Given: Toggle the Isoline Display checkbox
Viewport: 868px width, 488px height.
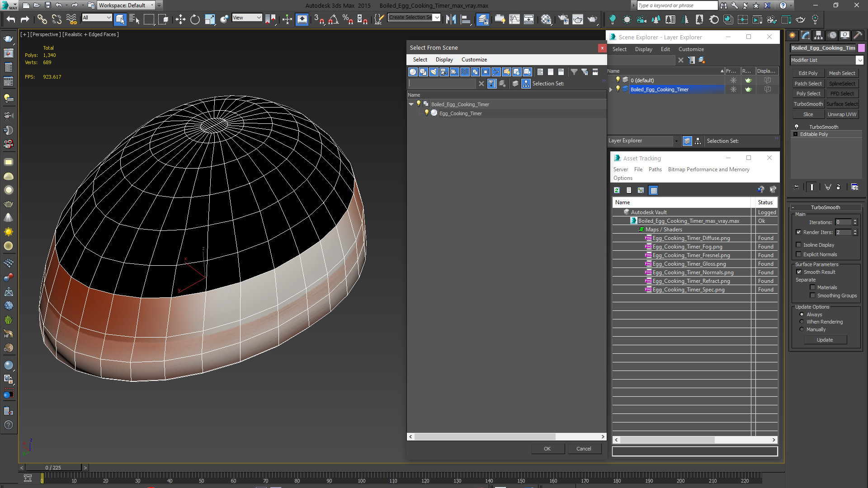Looking at the screenshot, I should coord(798,245).
